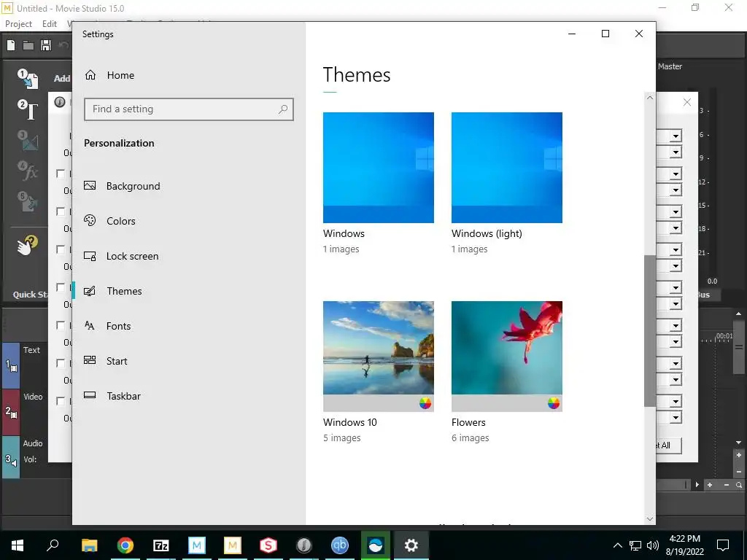Screen dimensions: 747x560
Task: Go to Background personalization page
Action: point(133,186)
